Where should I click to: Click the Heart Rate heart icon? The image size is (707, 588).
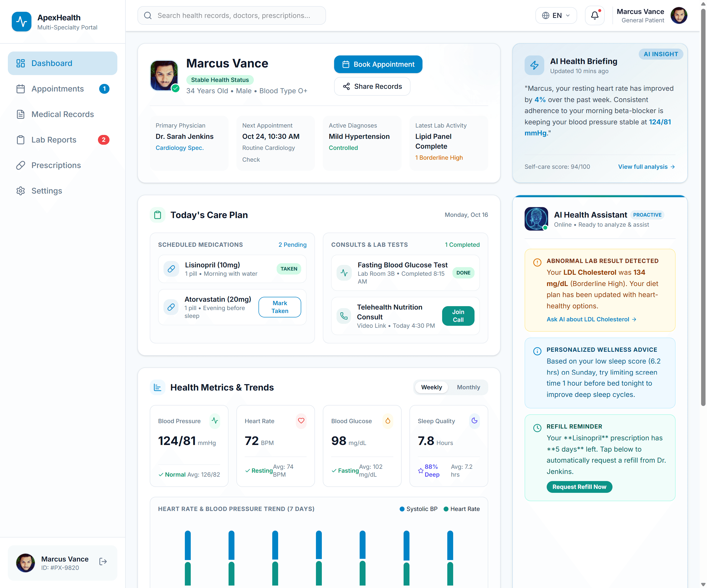(301, 421)
